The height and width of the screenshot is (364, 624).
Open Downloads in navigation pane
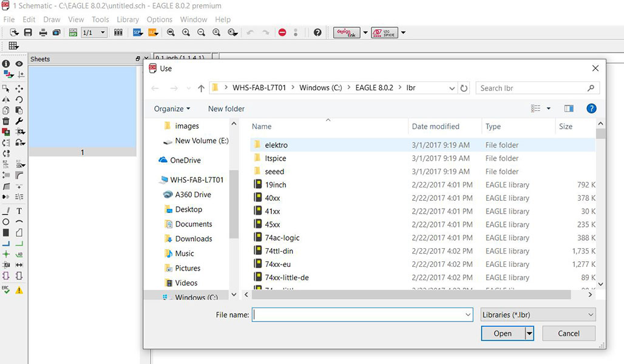coord(194,238)
